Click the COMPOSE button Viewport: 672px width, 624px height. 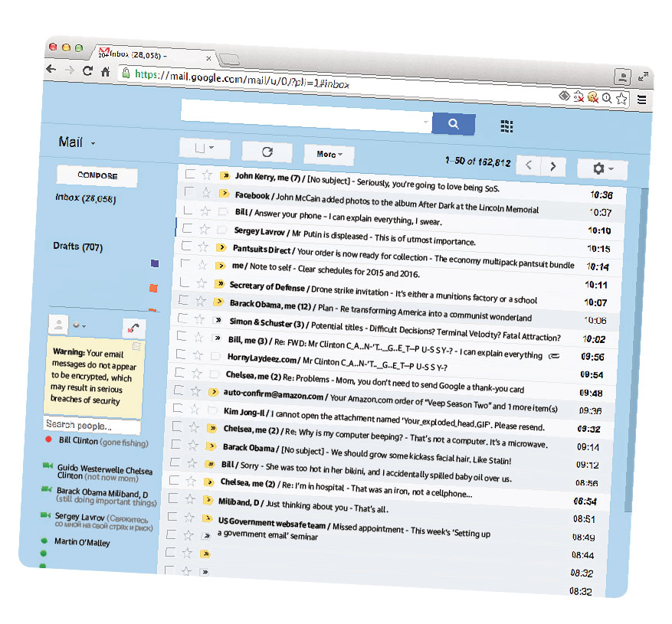(x=97, y=175)
